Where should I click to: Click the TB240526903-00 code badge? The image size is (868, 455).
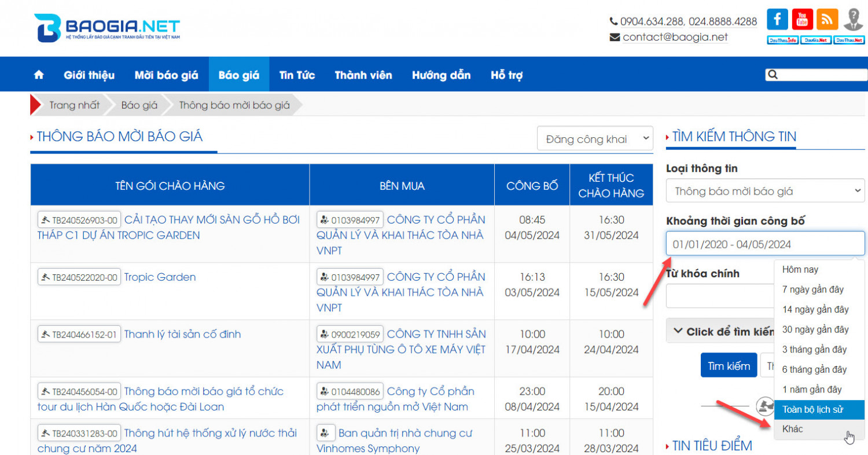click(79, 220)
